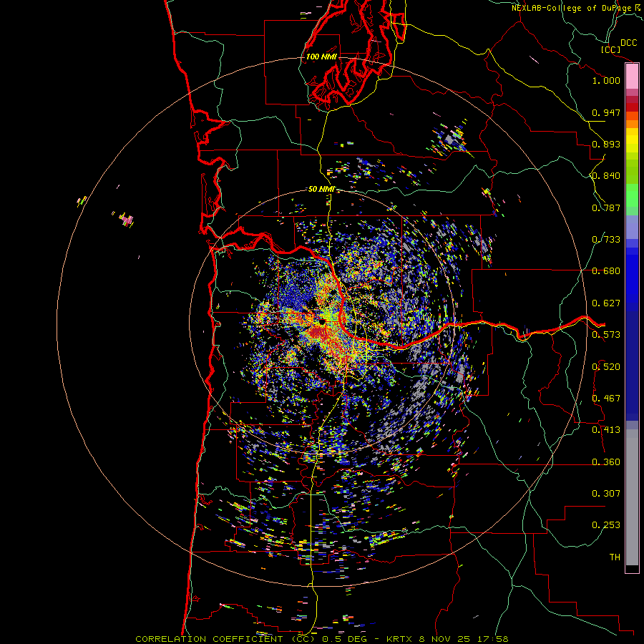Select the 0.893 scale value
The width and height of the screenshot is (644, 644).
(x=606, y=144)
